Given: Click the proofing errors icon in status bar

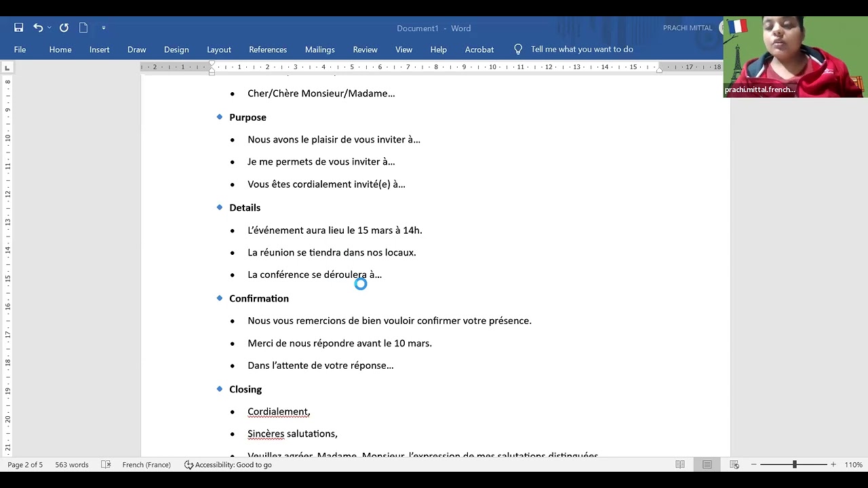Looking at the screenshot, I should 106,465.
